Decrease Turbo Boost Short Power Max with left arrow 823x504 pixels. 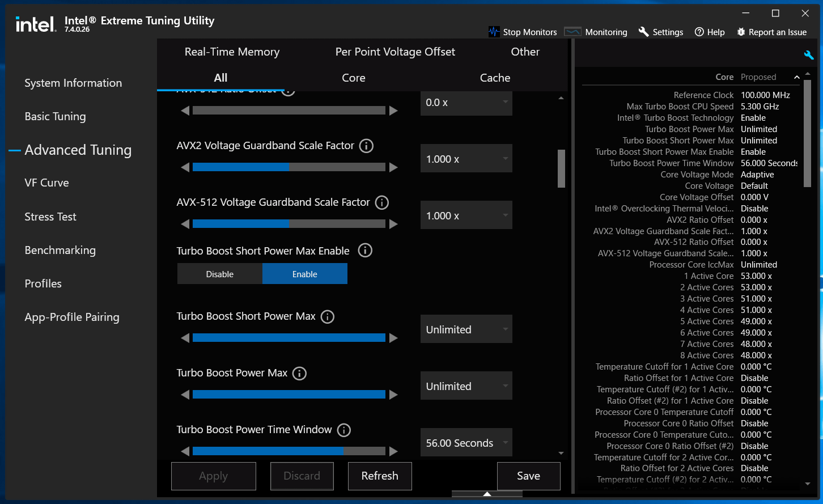pos(185,338)
